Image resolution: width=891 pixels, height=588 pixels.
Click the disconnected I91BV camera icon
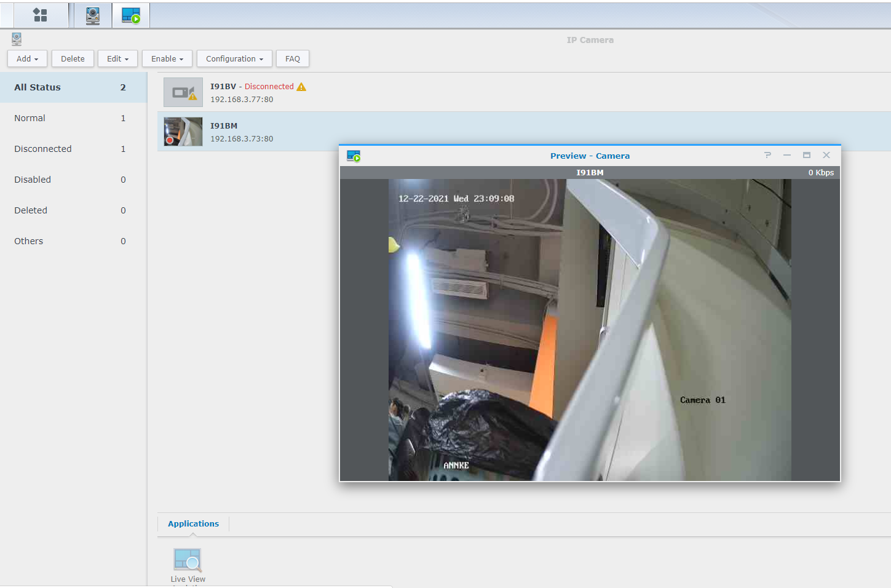click(183, 92)
